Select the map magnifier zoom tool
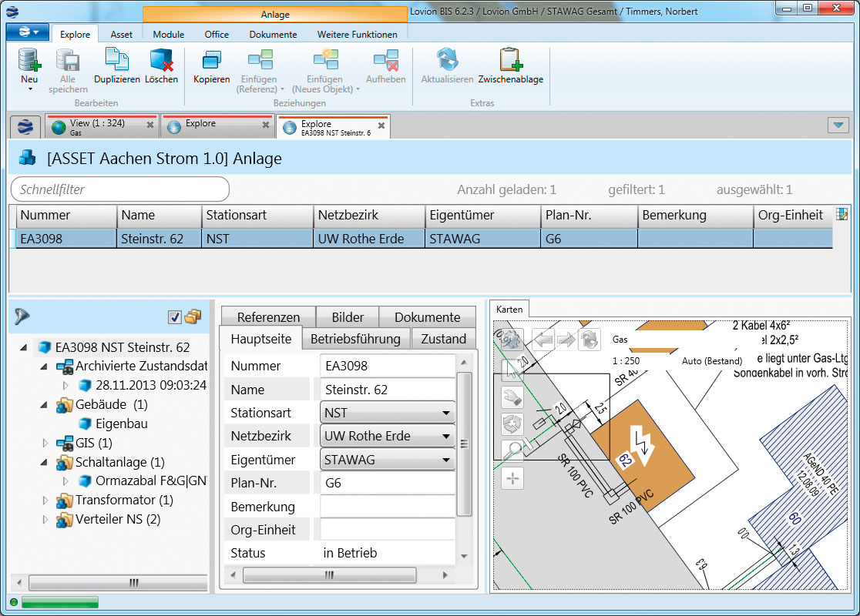The image size is (860, 616). click(512, 450)
